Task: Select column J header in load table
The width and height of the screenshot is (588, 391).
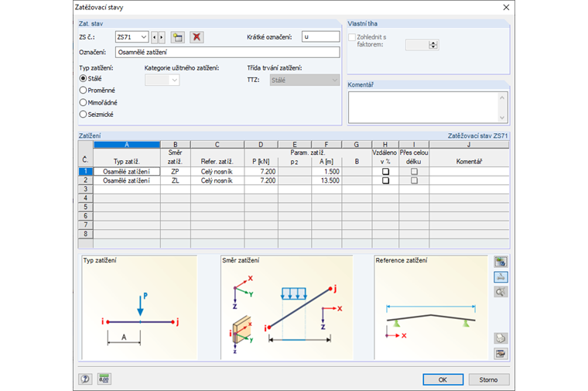Action: coord(469,145)
